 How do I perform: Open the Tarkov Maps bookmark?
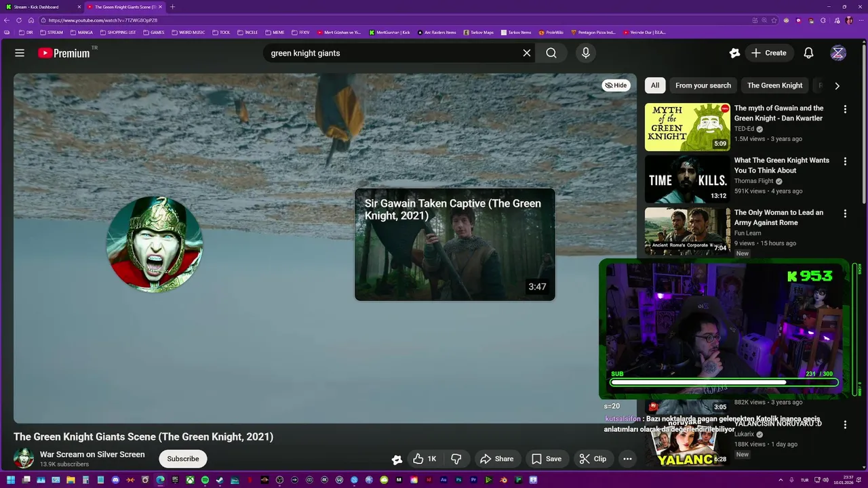(480, 32)
